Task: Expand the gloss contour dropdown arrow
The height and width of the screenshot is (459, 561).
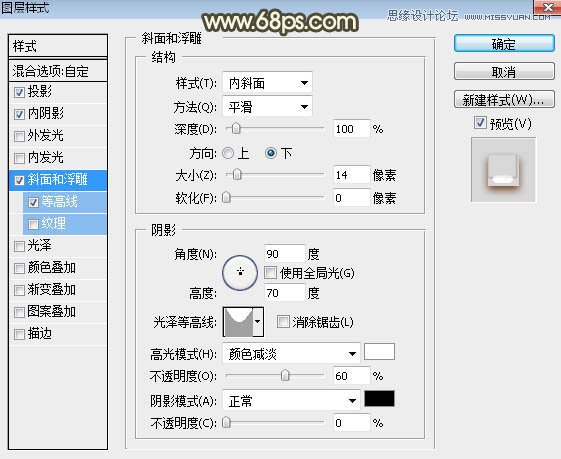Action: pyautogui.click(x=258, y=322)
